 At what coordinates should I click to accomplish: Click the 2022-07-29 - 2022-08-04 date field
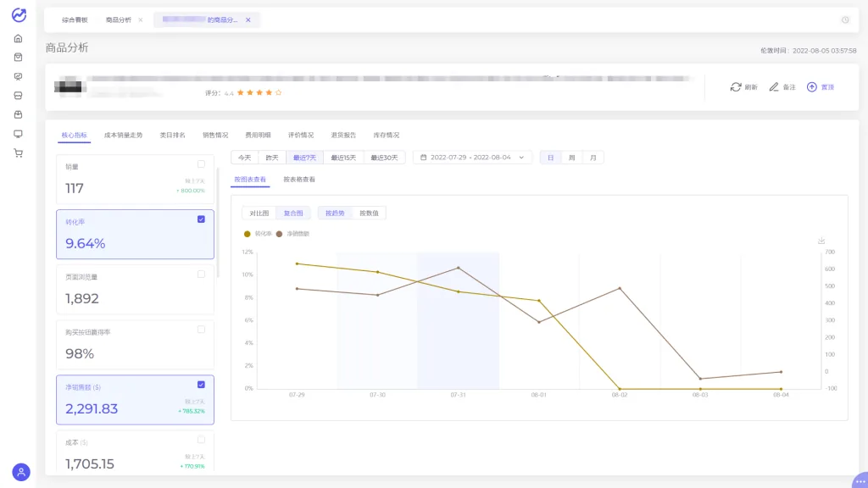point(472,158)
